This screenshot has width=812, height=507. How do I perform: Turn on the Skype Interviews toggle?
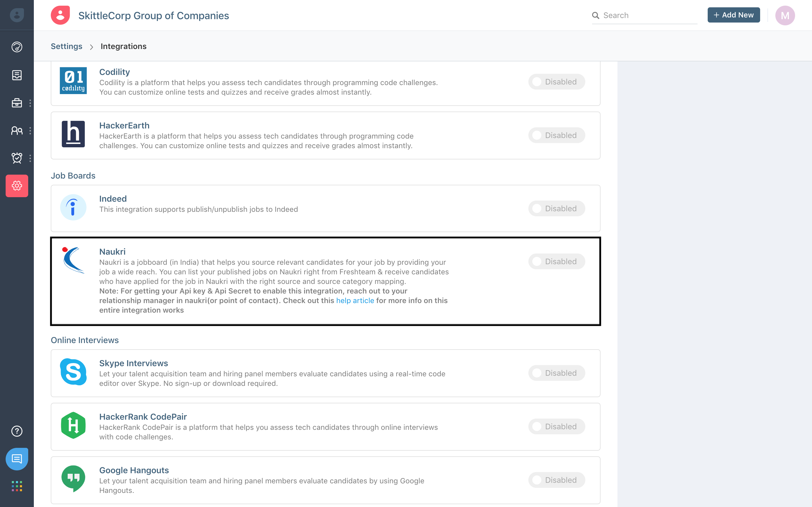[x=556, y=373]
